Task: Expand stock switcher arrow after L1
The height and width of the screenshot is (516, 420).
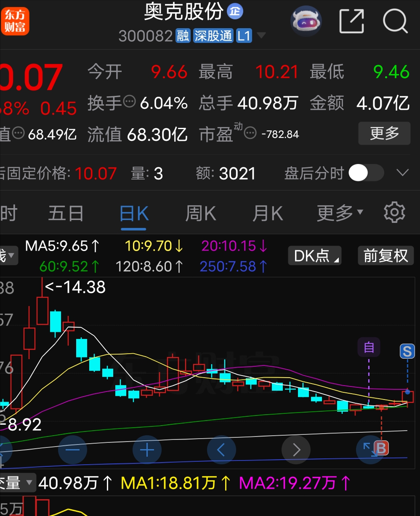Action: (x=261, y=36)
